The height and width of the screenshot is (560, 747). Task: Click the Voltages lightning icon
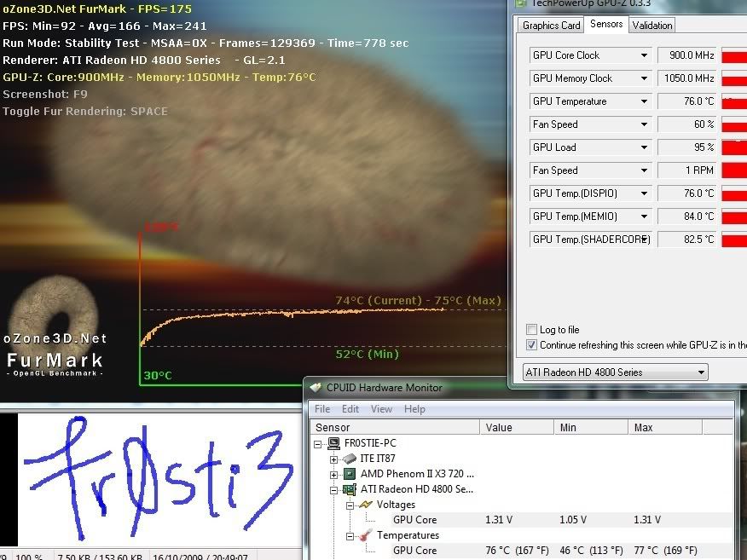tap(366, 505)
